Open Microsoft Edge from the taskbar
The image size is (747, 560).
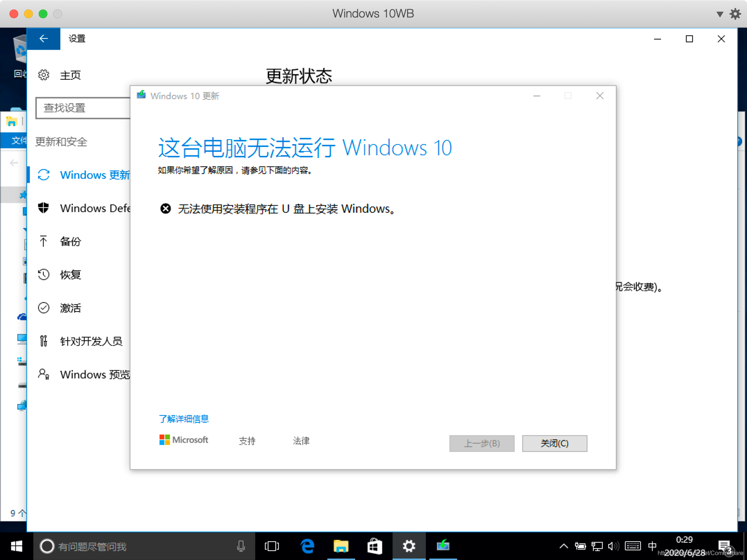[307, 546]
